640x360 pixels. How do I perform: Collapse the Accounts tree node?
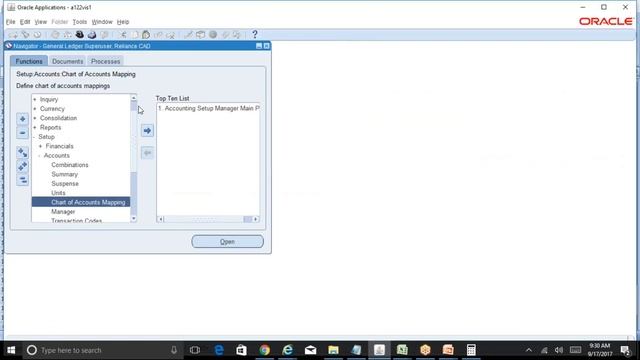pos(40,156)
